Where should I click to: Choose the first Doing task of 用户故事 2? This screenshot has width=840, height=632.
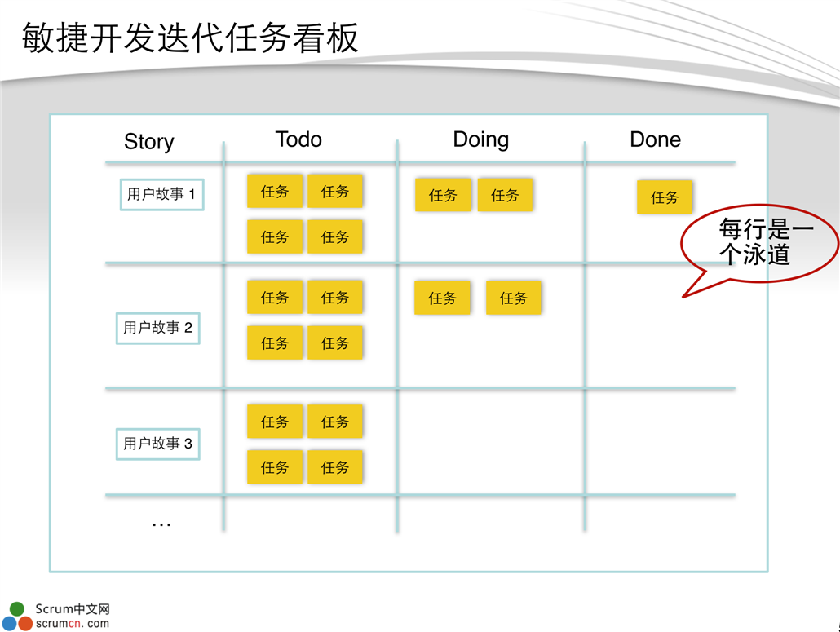coord(442,298)
